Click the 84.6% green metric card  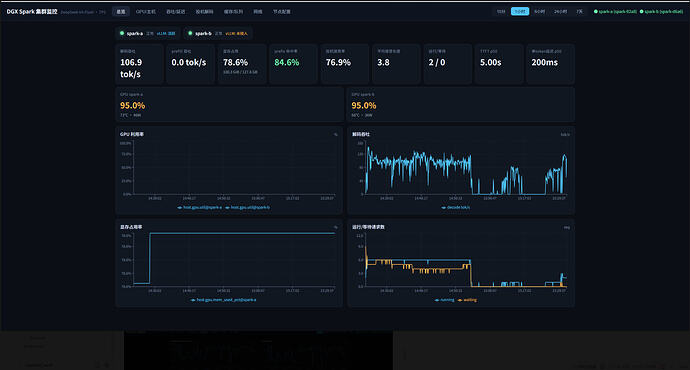[293, 64]
